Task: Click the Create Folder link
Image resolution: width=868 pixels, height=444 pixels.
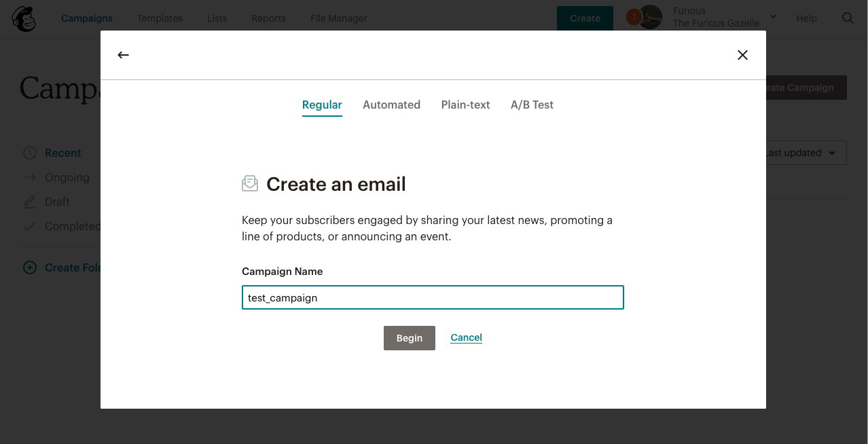Action: [x=73, y=267]
